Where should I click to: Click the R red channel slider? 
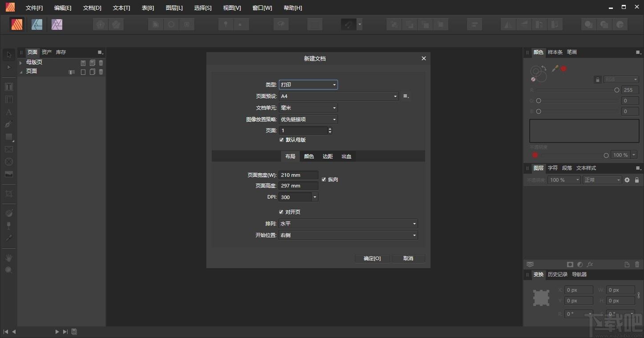tap(578, 90)
